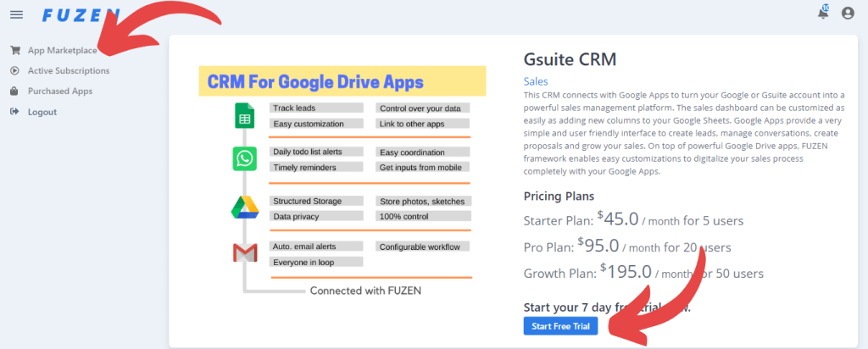Click the Start Free Trial button
Image resolution: width=868 pixels, height=349 pixels.
(x=561, y=326)
